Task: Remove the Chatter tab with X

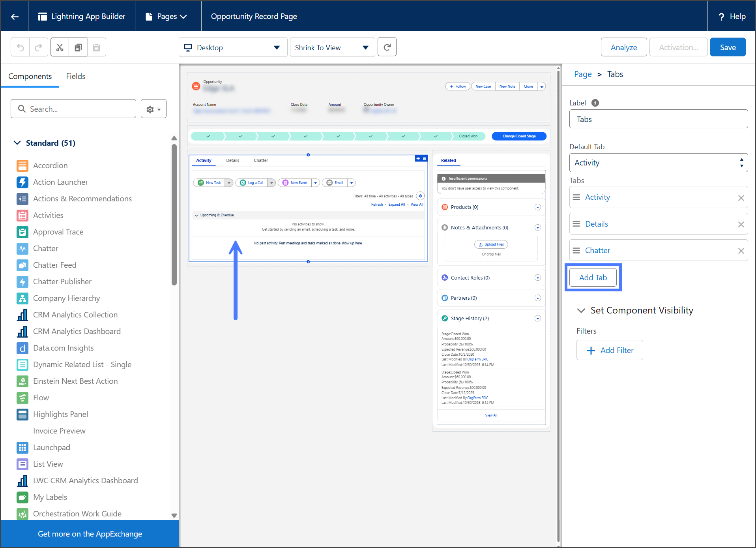Action: [x=741, y=251]
